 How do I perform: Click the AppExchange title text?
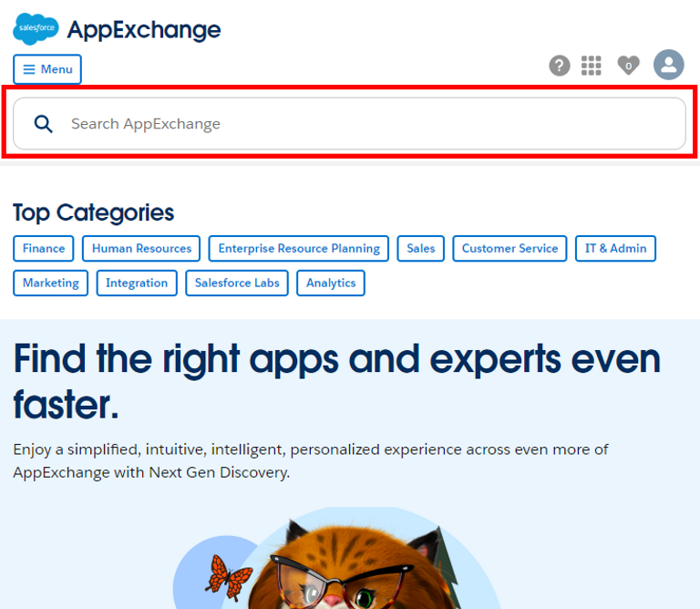(144, 30)
